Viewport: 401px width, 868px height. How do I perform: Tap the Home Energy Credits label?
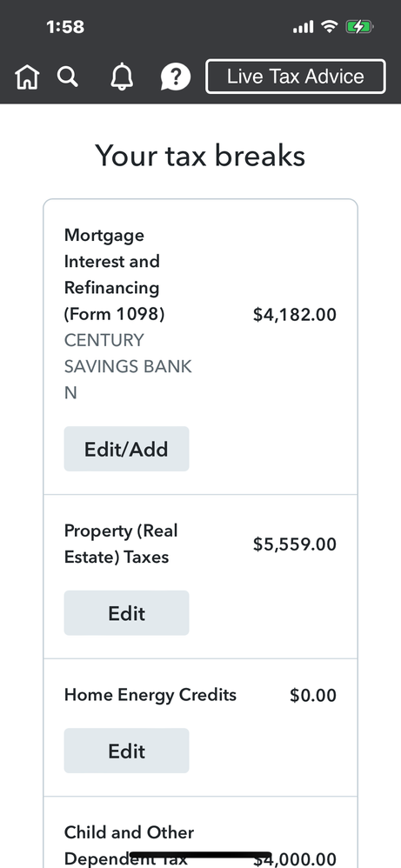(x=150, y=695)
